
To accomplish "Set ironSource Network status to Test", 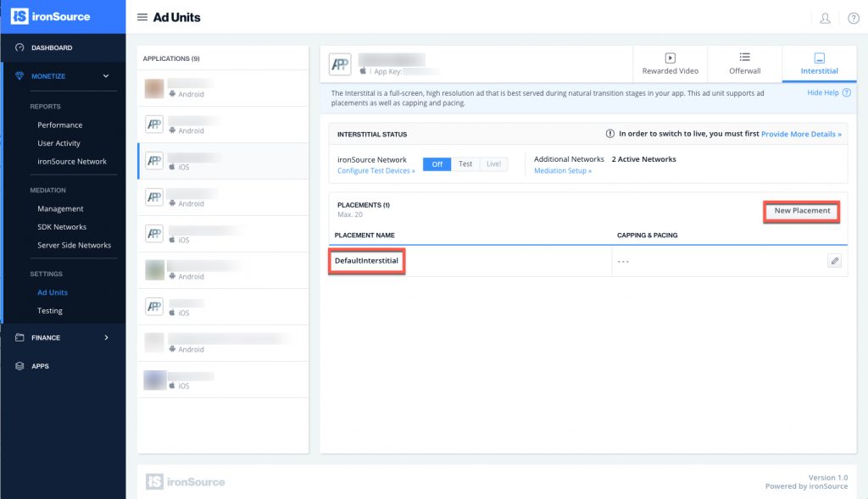I will (465, 164).
